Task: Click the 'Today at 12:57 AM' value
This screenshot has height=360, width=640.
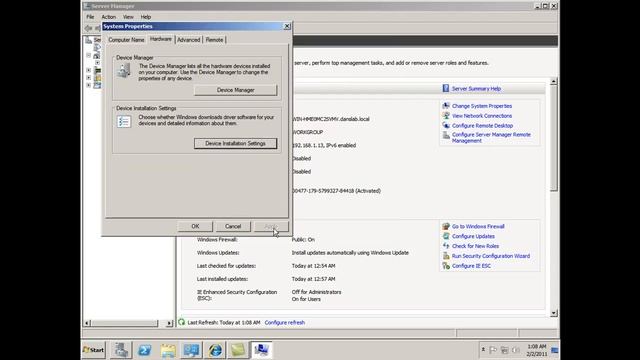Action: [313, 279]
